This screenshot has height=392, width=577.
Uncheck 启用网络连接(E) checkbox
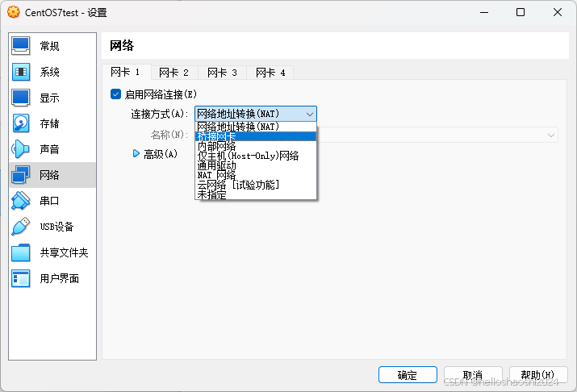[115, 94]
